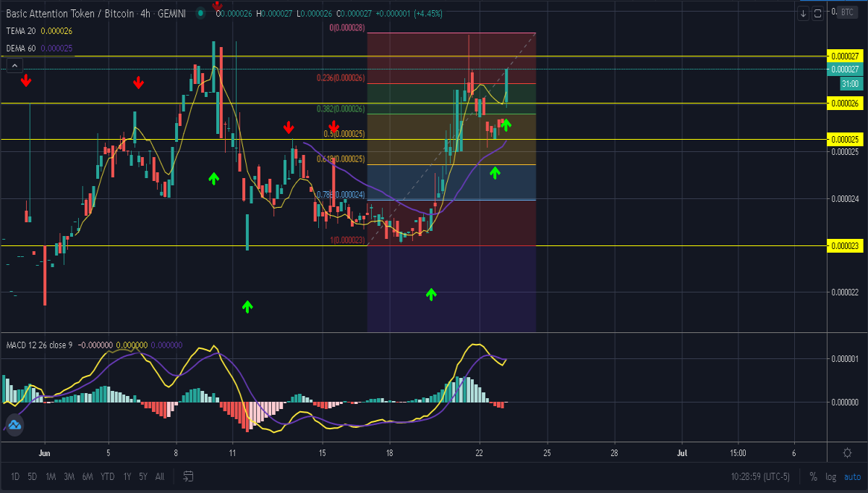
Task: Click the DEMA 60 indicator label
Action: (x=22, y=49)
